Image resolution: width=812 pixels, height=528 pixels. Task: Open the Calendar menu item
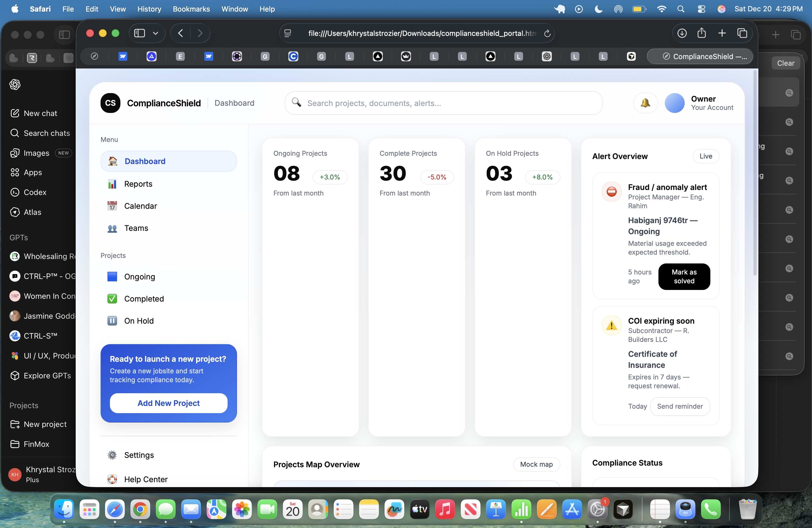pyautogui.click(x=140, y=206)
